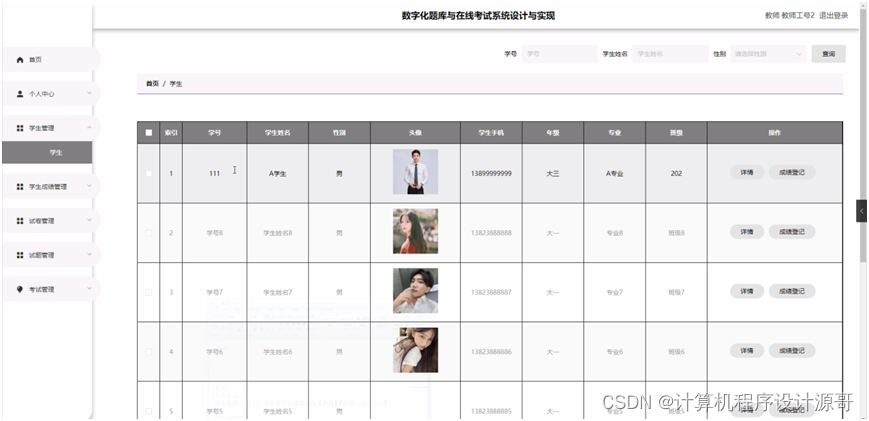Open the 个人中心 sidebar menu
The width and height of the screenshot is (869, 421).
(51, 94)
